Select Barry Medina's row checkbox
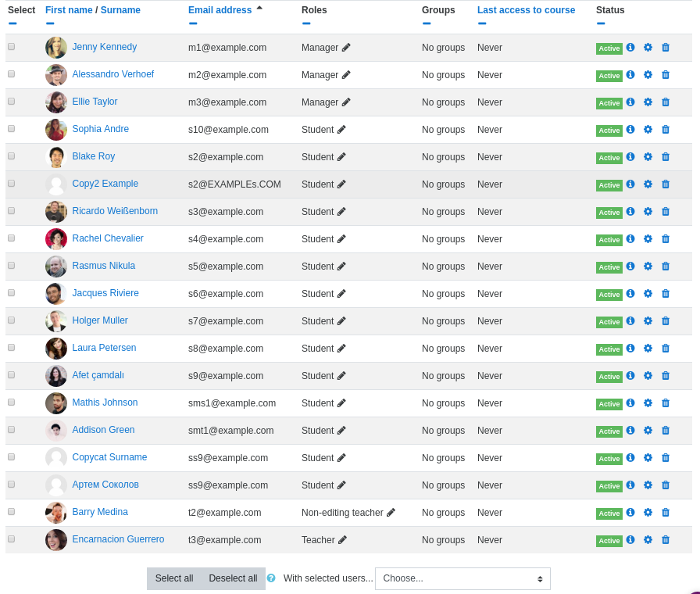Viewport: 700px width, 594px height. point(12,511)
